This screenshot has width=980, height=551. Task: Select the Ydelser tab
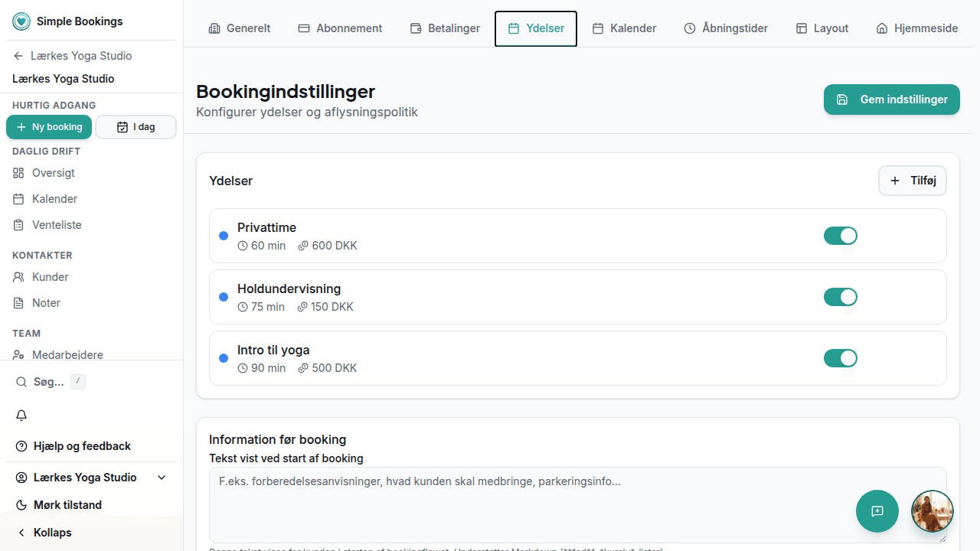click(x=536, y=28)
